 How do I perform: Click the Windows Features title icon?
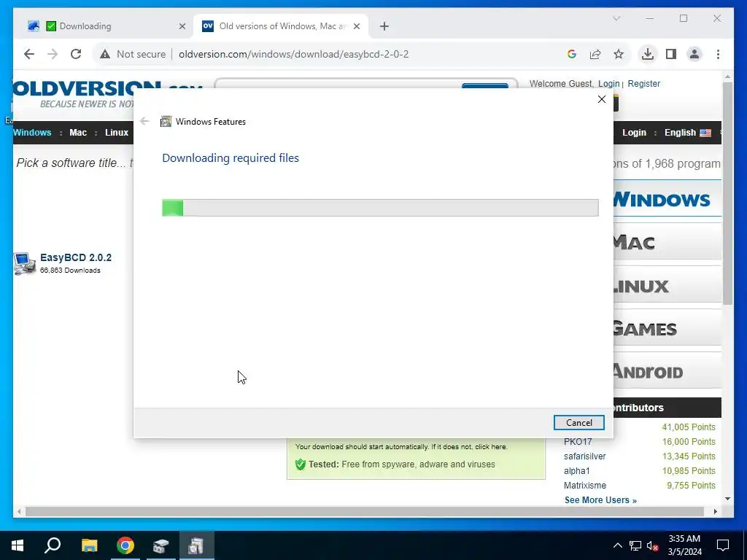tap(166, 122)
